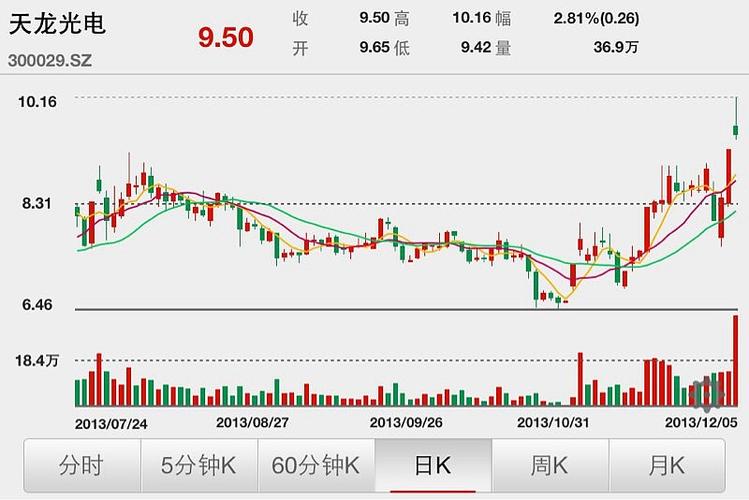749x500 pixels.
Task: Click the 2013/09/26 date marker
Action: 405,423
